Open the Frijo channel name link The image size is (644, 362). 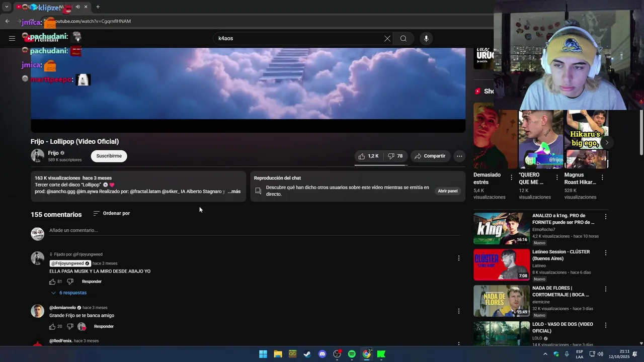[x=53, y=153]
